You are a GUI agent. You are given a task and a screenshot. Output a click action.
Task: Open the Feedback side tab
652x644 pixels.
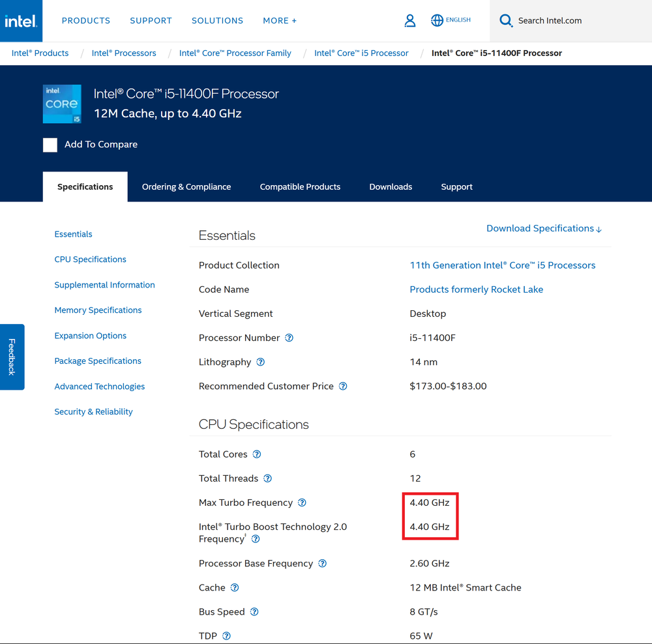point(12,357)
